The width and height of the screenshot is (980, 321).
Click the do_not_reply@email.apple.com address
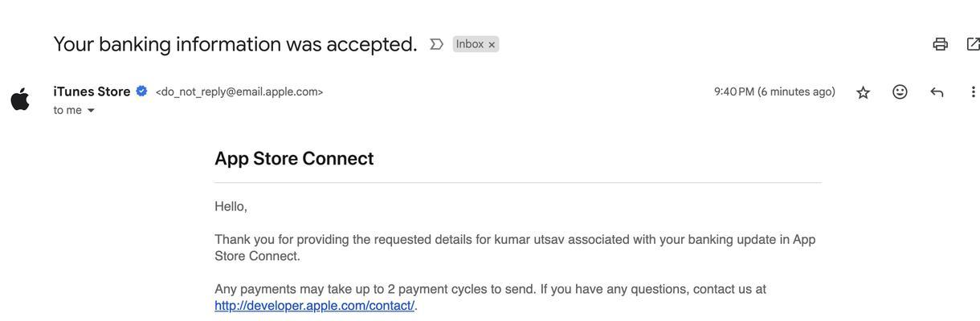[x=239, y=91]
